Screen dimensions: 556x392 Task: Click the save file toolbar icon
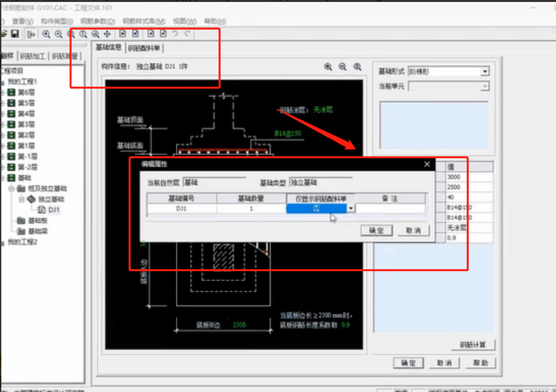[15, 34]
